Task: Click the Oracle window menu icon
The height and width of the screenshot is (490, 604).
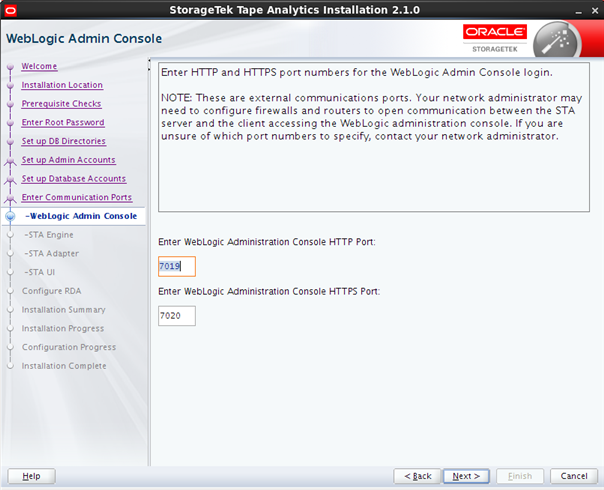Action: pos(10,10)
